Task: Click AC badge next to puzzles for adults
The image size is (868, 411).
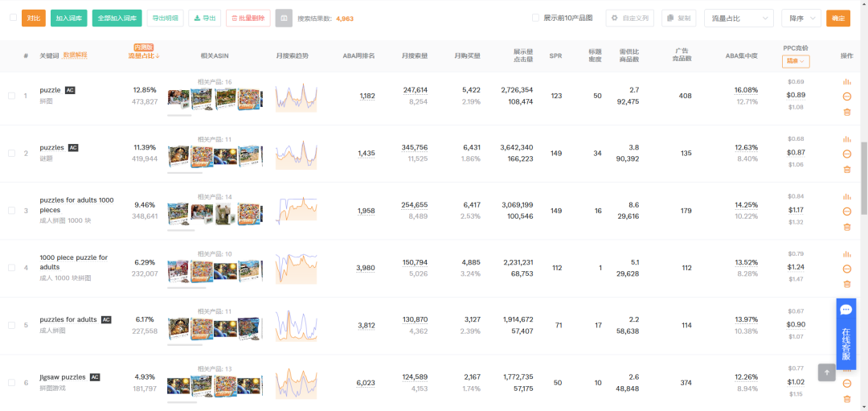Action: point(106,320)
